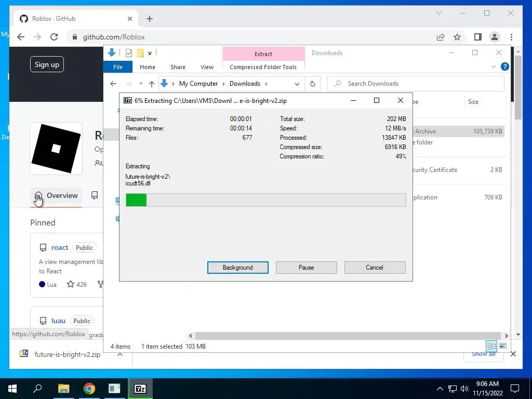This screenshot has height=399, width=532.
Task: Click star count 426 on roact
Action: click(x=77, y=284)
